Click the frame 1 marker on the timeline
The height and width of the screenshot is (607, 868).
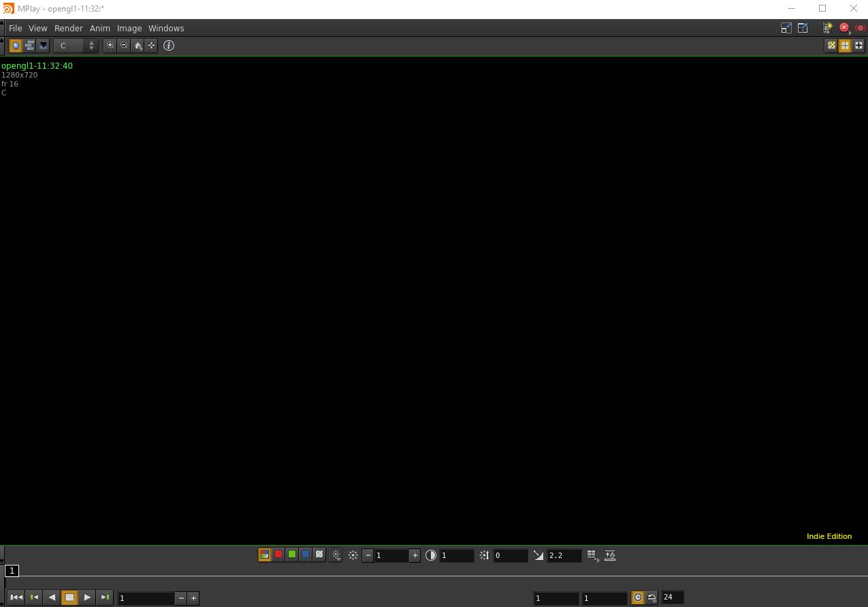click(x=12, y=570)
